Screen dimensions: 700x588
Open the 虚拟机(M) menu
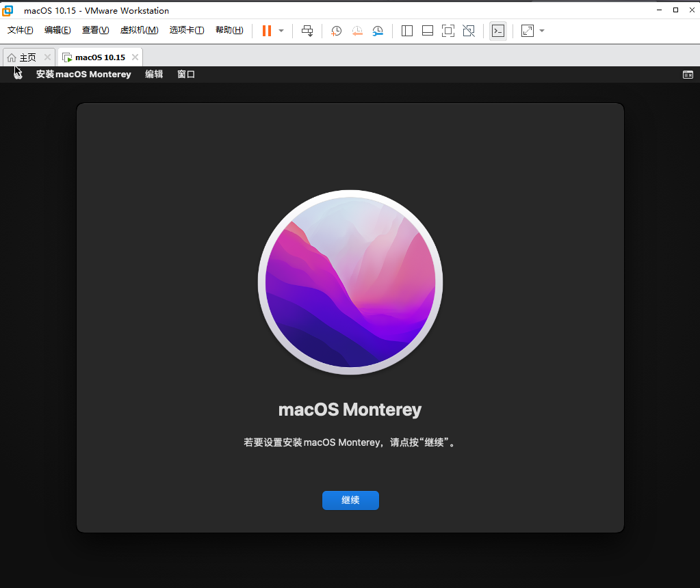pos(140,30)
